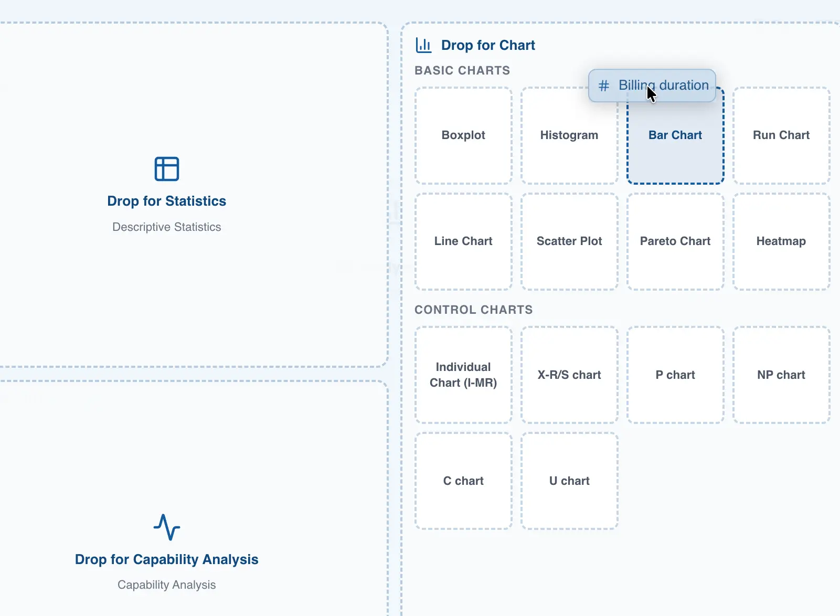Click the hash icon on Billing duration chip
Image resolution: width=840 pixels, height=616 pixels.
coord(604,86)
